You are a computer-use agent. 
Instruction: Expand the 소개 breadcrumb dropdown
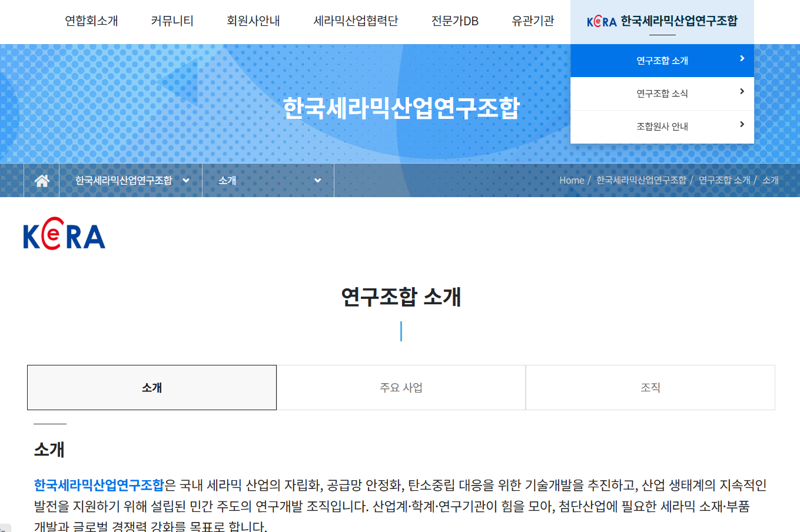click(x=268, y=181)
